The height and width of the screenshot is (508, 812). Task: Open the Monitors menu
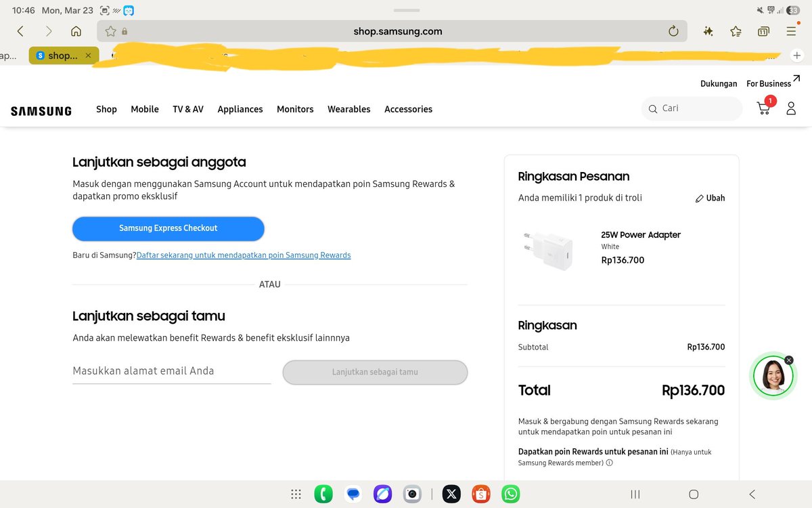(x=295, y=109)
